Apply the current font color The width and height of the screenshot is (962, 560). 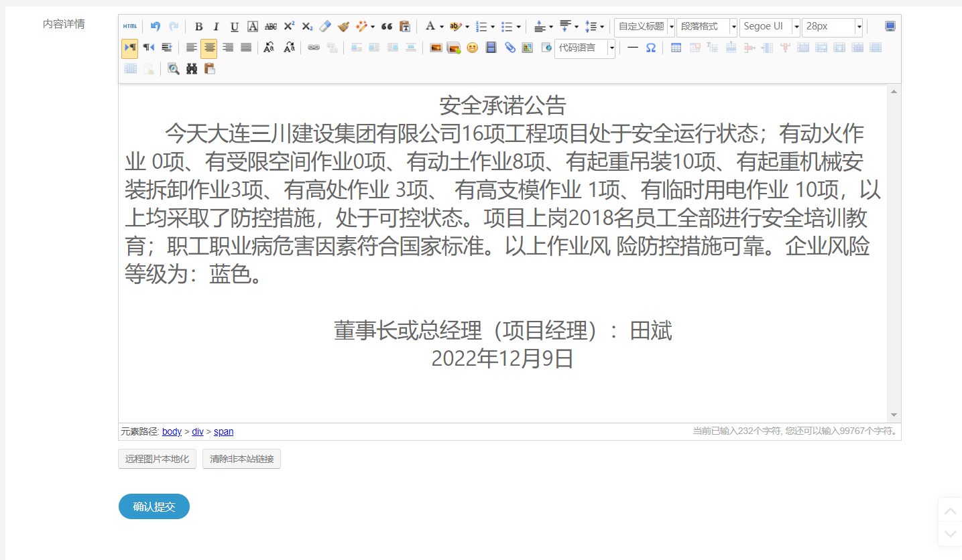430,27
